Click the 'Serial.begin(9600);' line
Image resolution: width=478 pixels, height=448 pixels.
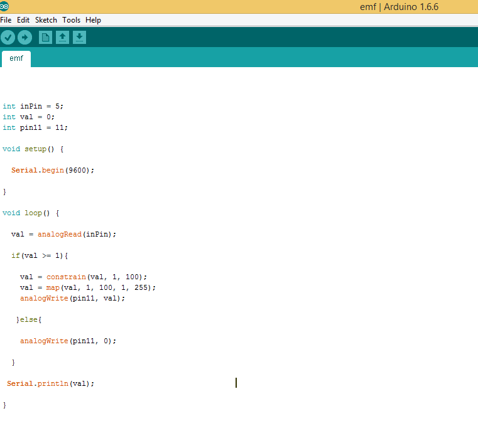coord(53,170)
